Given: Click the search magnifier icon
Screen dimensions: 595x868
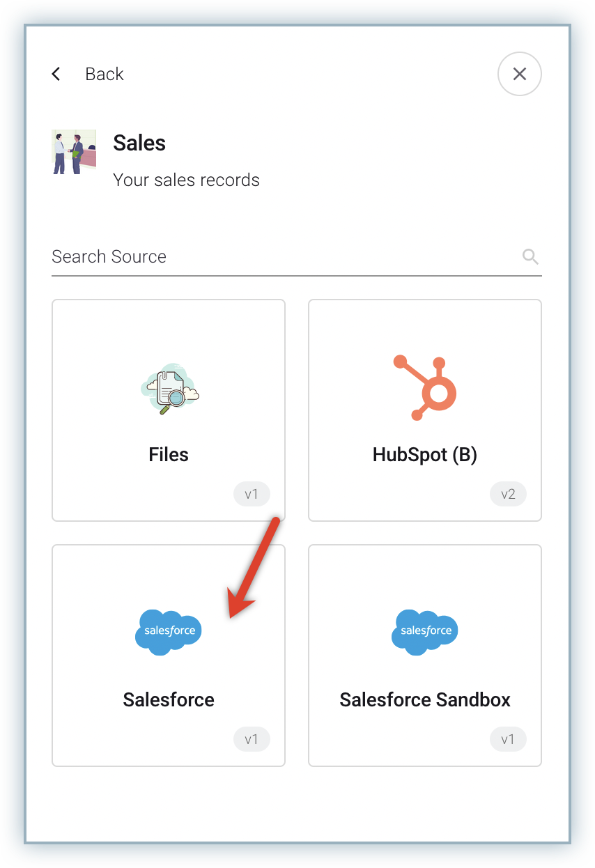Looking at the screenshot, I should point(530,256).
